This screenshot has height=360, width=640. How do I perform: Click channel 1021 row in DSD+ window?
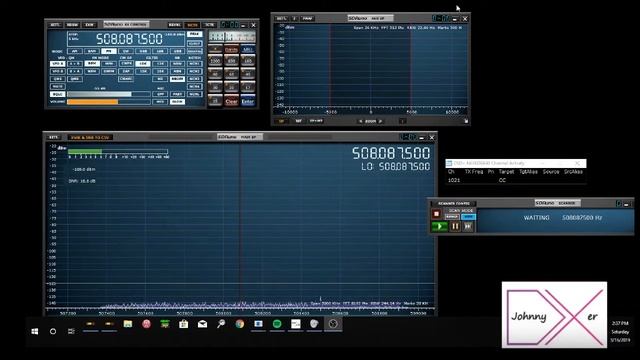coord(516,180)
